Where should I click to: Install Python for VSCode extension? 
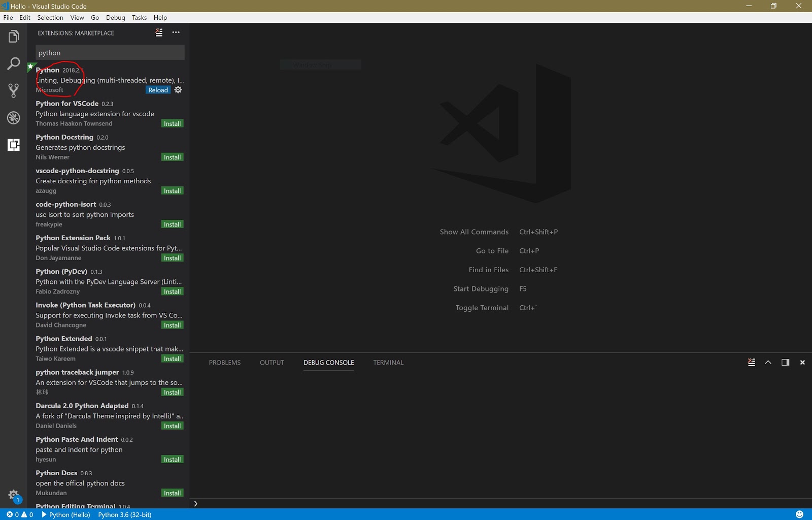[173, 123]
